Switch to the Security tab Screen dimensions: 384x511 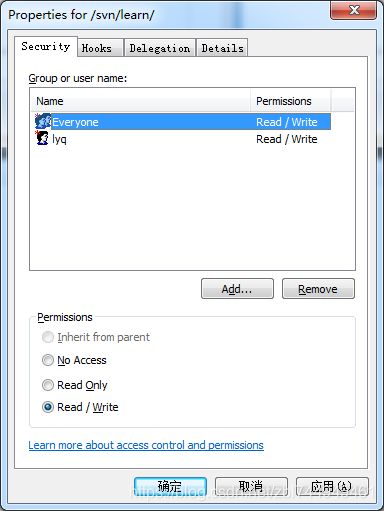click(46, 46)
